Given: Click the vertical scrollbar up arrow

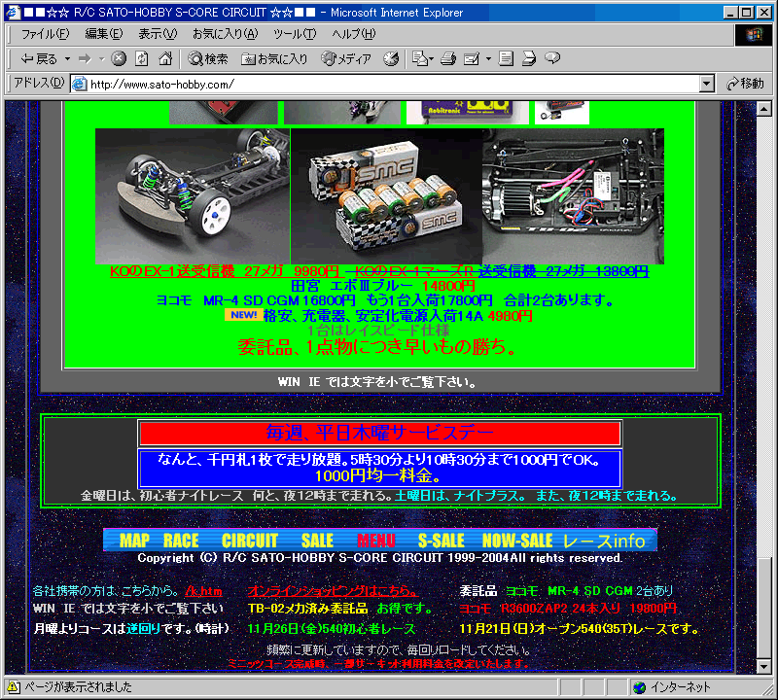Looking at the screenshot, I should click(764, 109).
